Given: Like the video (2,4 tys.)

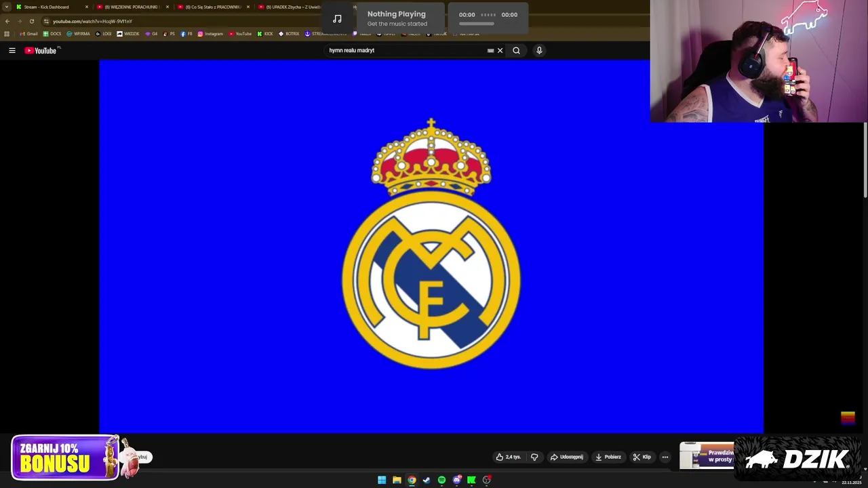Looking at the screenshot, I should coord(509,457).
